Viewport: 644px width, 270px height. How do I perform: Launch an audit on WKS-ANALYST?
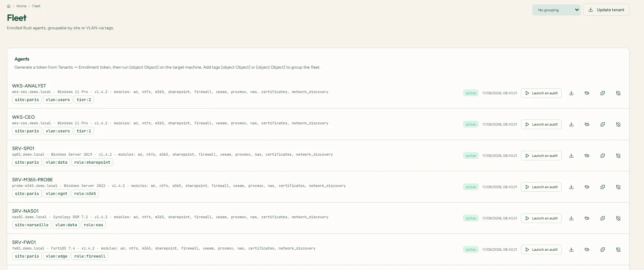(x=541, y=93)
